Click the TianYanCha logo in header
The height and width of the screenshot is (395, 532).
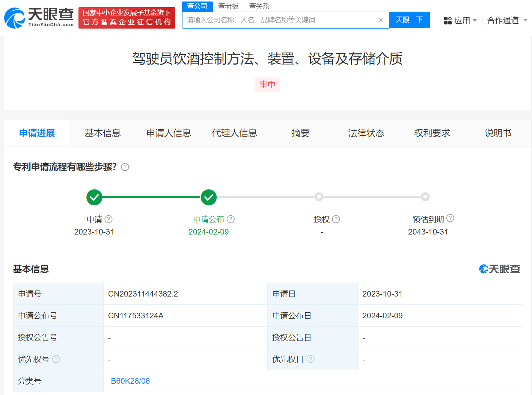pyautogui.click(x=39, y=18)
